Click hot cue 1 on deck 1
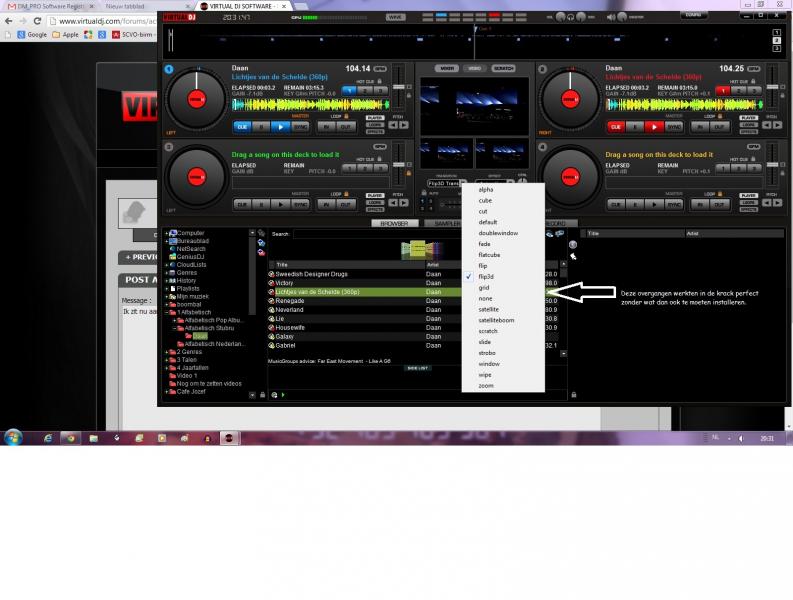Screen dimensions: 793x600 tap(349, 91)
